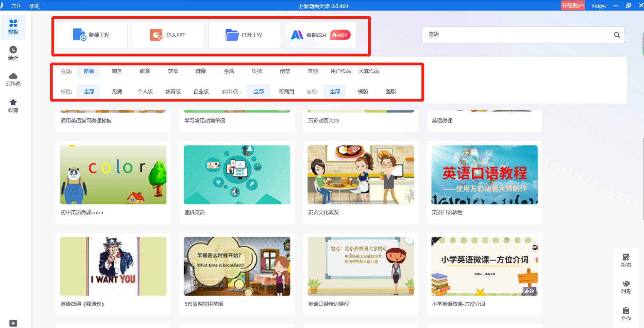Image resolution: width=644 pixels, height=328 pixels.
Task: Select the 商务 category filter
Action: point(117,71)
